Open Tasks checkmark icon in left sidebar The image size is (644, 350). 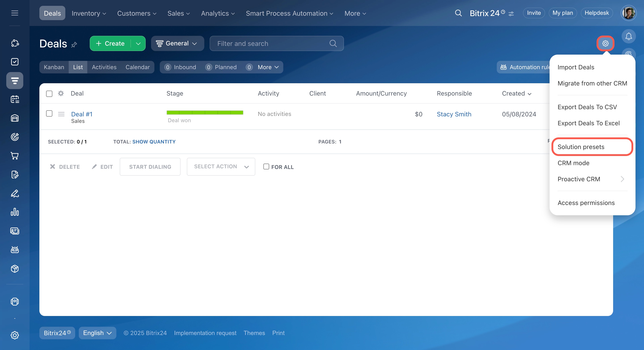(15, 62)
